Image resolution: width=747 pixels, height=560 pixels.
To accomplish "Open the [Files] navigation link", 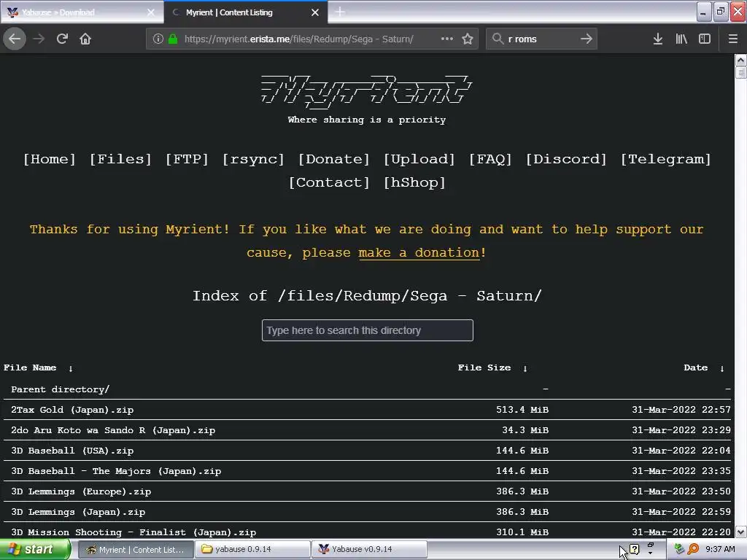I will (x=120, y=159).
